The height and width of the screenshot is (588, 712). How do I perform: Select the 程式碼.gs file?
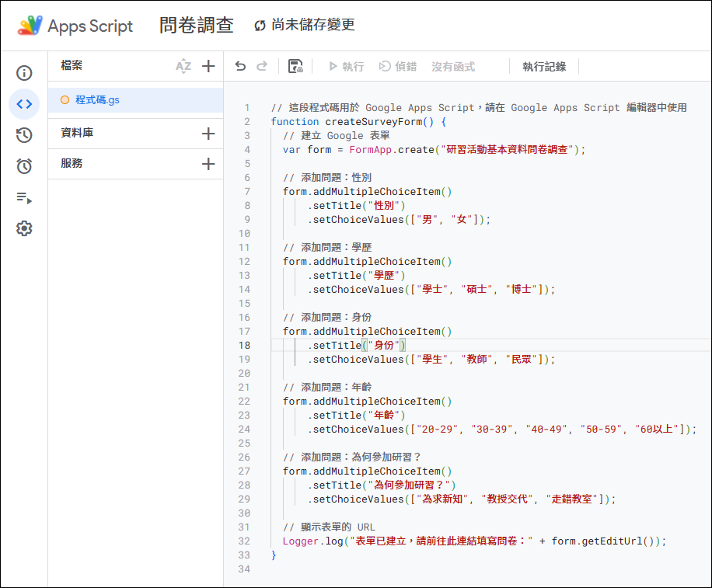point(135,100)
